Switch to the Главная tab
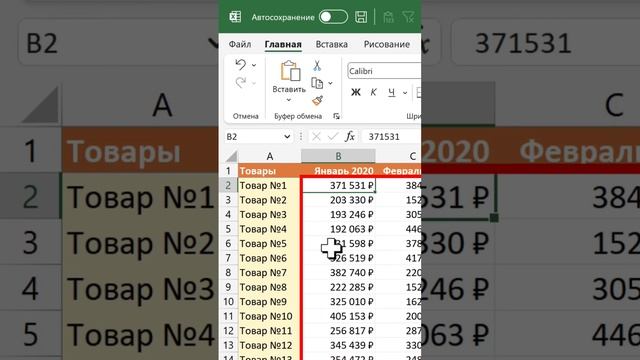The image size is (640, 360). point(283,44)
